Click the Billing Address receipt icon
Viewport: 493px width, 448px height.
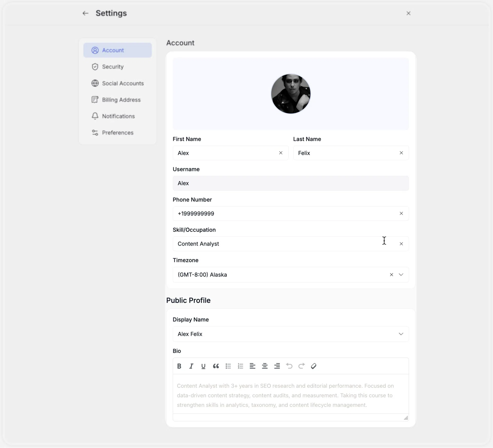(x=95, y=100)
